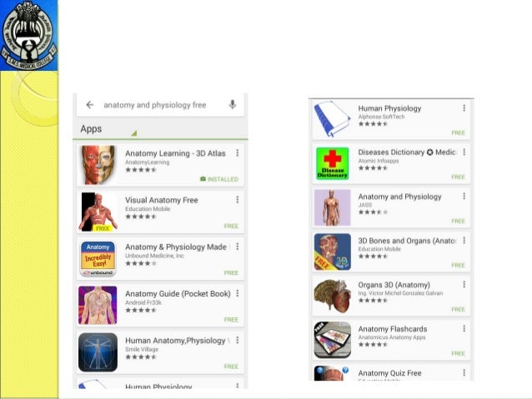Image resolution: width=532 pixels, height=399 pixels.
Task: Open Organs 3D brain and heart icon
Action: [332, 296]
